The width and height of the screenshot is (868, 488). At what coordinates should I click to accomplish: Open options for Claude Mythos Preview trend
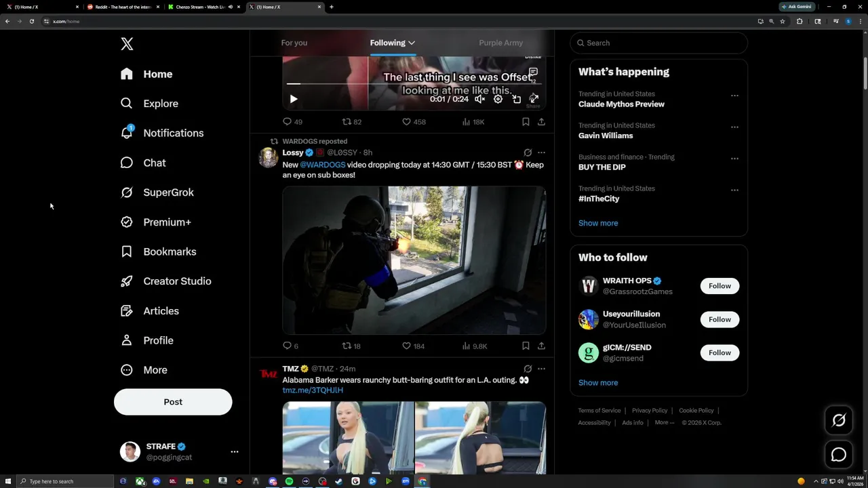(x=734, y=96)
